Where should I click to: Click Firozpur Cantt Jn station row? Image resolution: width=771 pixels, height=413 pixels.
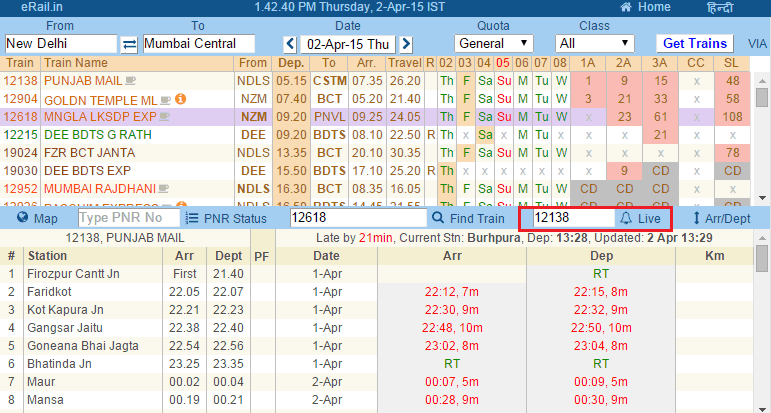[x=377, y=274]
